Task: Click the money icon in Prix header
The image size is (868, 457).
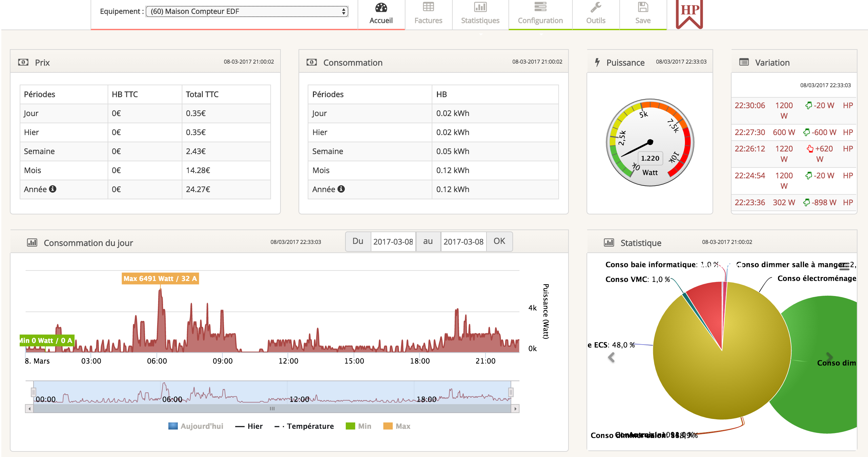Action: coord(23,62)
